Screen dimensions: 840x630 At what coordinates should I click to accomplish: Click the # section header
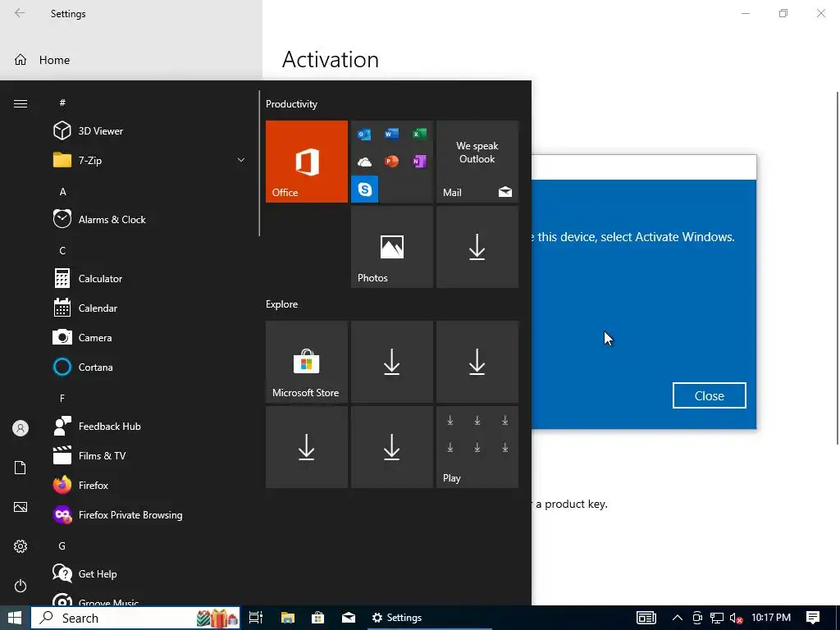[62, 103]
